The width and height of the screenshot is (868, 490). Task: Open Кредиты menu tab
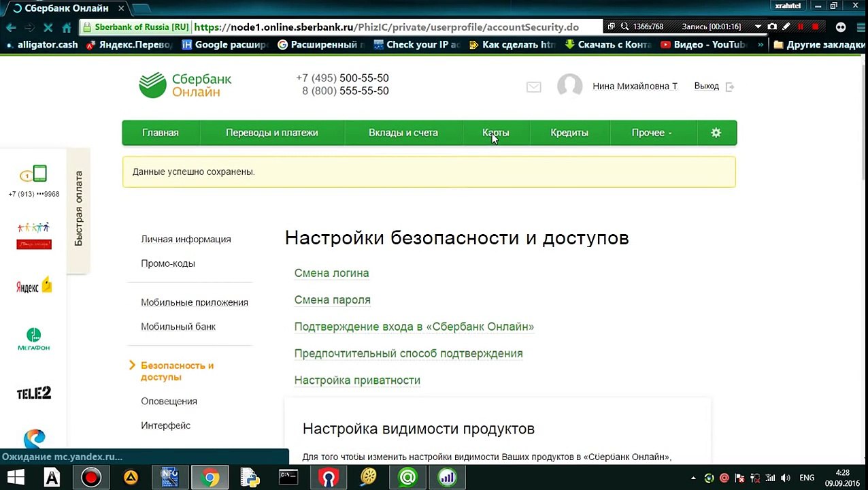[569, 133]
